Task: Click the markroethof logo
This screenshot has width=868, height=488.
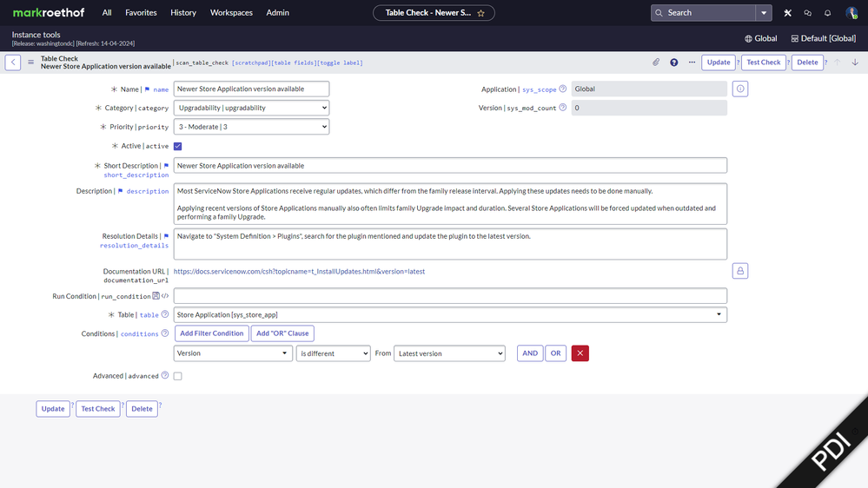Action: [49, 12]
